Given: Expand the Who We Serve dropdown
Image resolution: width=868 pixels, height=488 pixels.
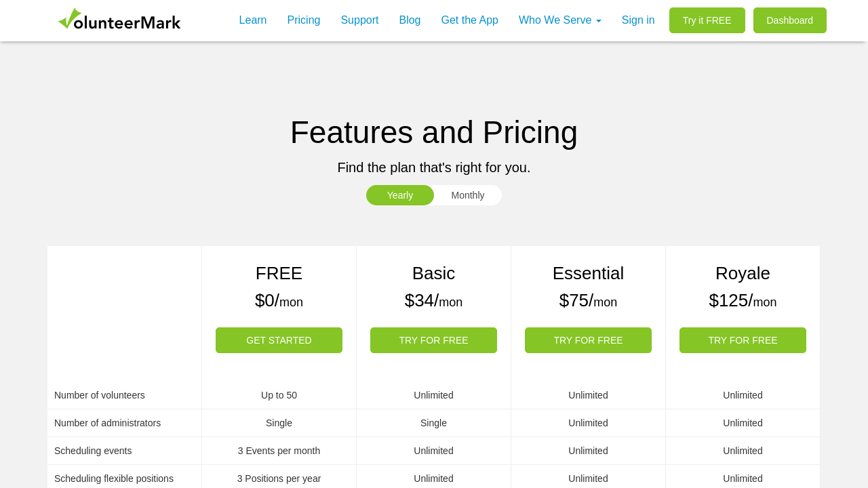Looking at the screenshot, I should [x=559, y=20].
